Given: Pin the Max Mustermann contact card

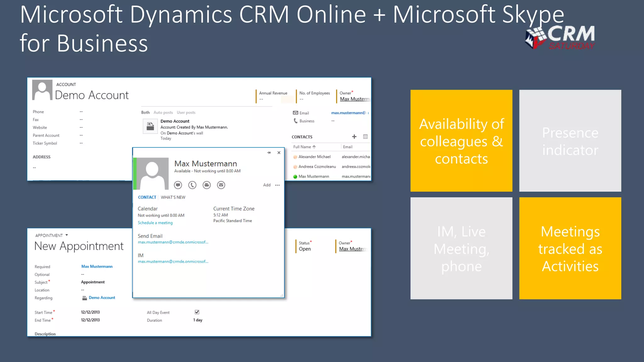Looking at the screenshot, I should (x=269, y=153).
